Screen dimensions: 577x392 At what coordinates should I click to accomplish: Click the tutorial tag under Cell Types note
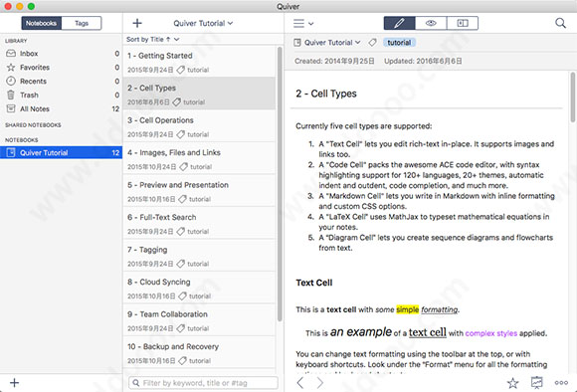[x=194, y=101]
